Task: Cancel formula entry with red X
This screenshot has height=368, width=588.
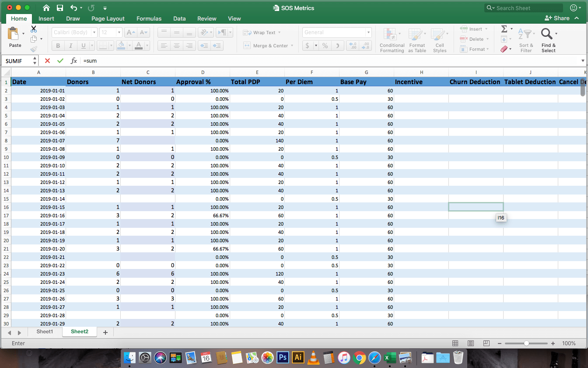Action: click(47, 61)
